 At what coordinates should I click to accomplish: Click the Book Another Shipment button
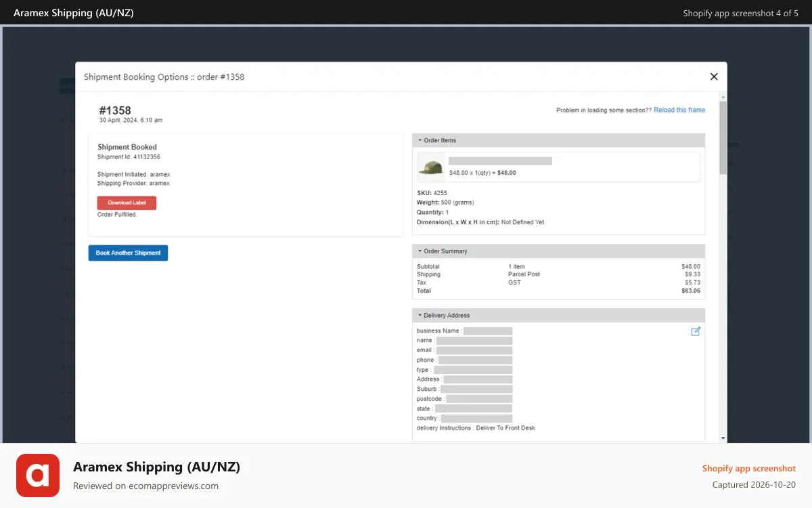(128, 253)
